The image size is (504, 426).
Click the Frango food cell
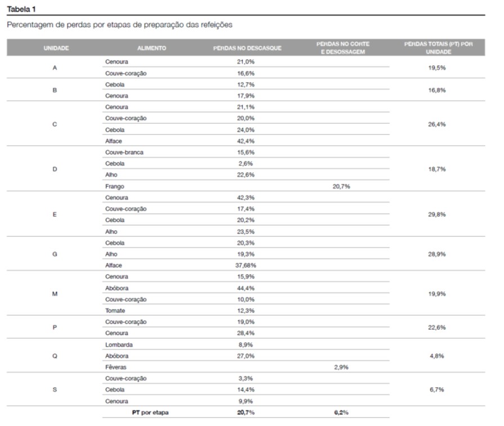click(115, 186)
